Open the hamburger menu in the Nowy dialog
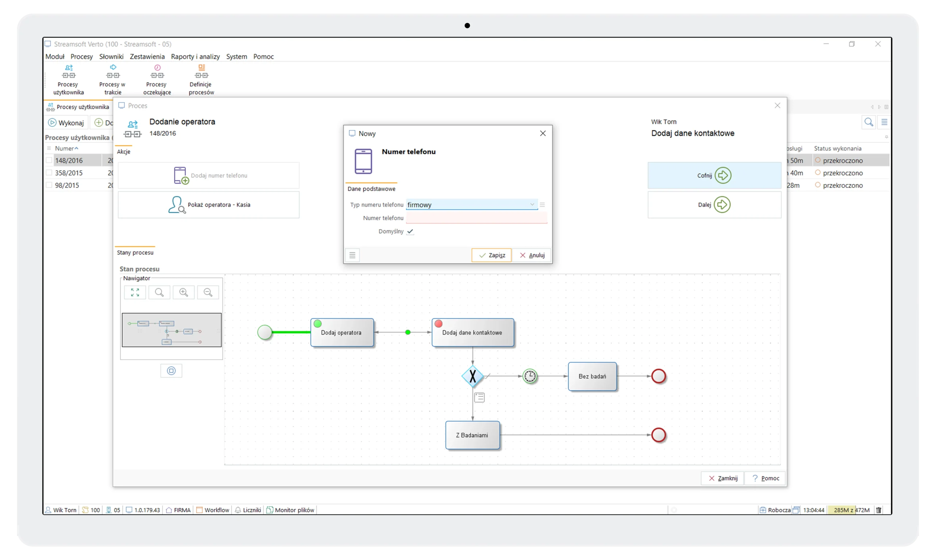 point(352,255)
